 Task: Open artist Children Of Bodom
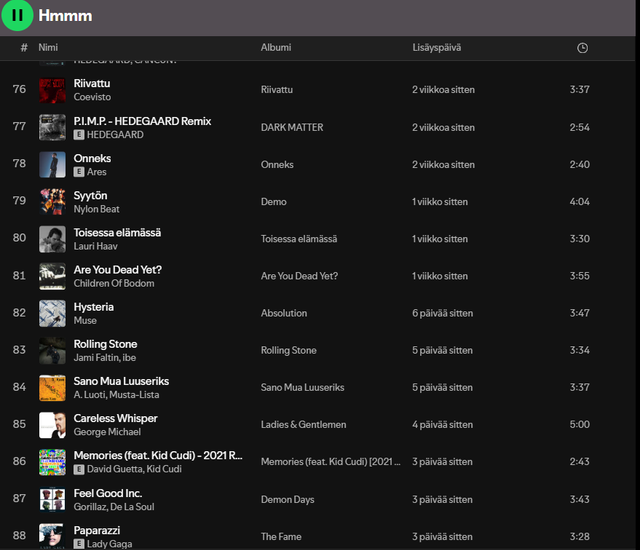pos(114,283)
